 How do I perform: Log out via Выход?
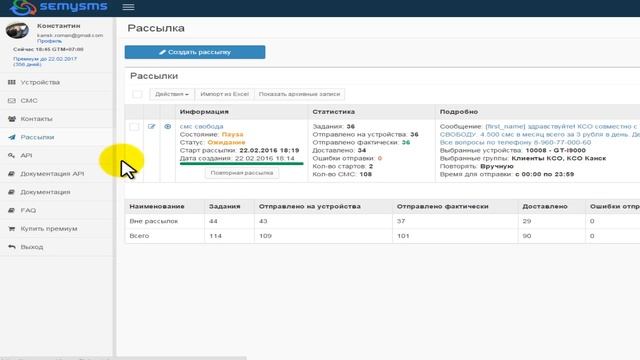coord(31,247)
